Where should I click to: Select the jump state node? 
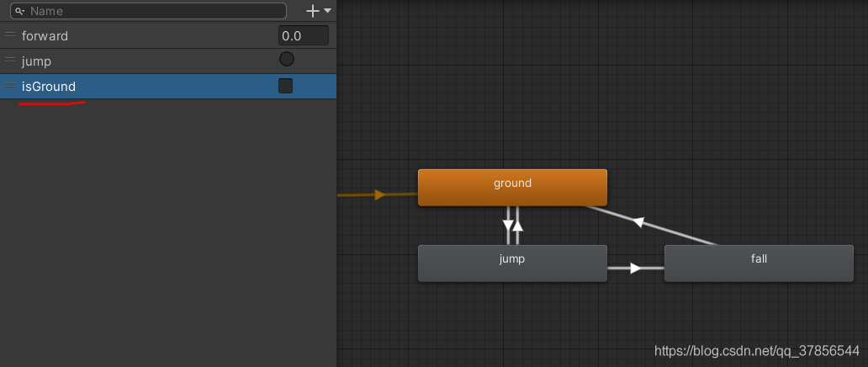coord(512,263)
